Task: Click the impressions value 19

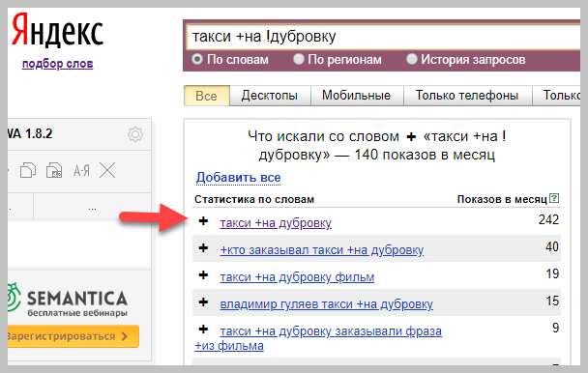Action: click(552, 274)
